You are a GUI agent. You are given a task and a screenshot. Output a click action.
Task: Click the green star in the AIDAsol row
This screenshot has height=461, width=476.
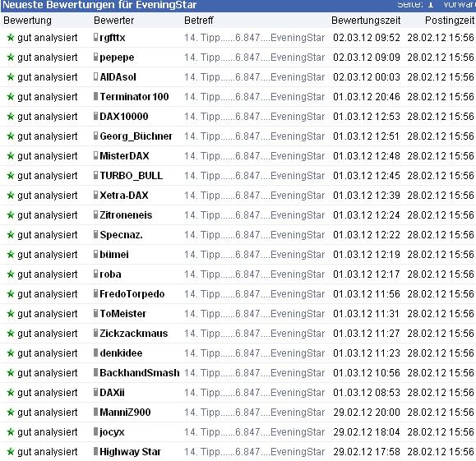(x=11, y=77)
